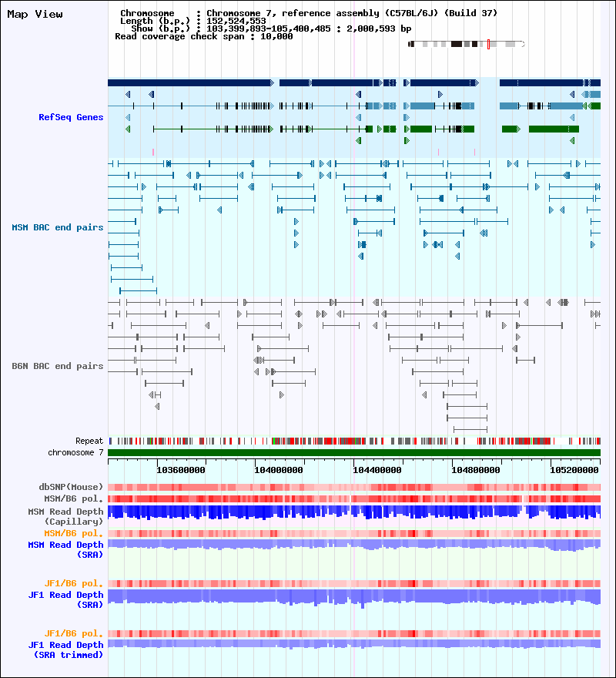Open the MSM BAC end pairs label
Viewport: 616px width, 678px height.
point(58,227)
